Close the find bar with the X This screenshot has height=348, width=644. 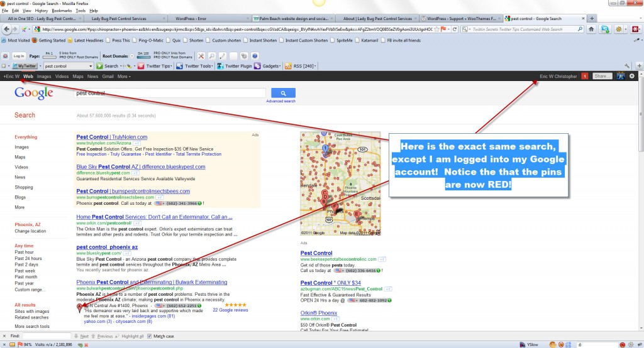click(4, 336)
